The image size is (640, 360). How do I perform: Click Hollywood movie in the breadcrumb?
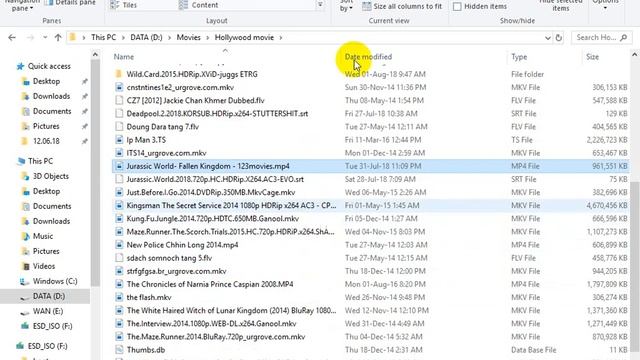coord(244,38)
